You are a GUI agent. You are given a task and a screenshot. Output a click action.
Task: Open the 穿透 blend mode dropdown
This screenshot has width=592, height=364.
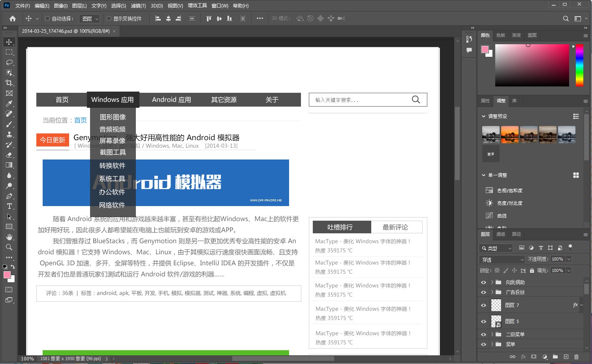(502, 259)
